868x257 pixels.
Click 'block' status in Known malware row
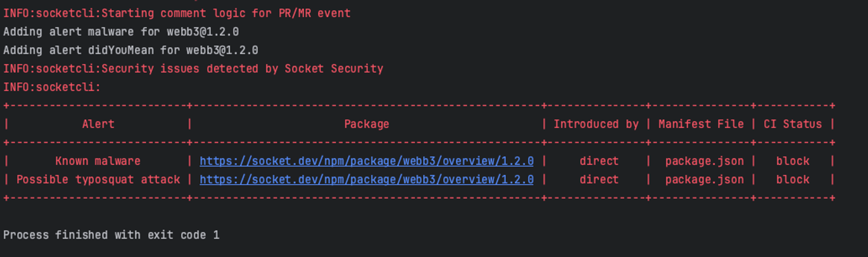click(793, 161)
